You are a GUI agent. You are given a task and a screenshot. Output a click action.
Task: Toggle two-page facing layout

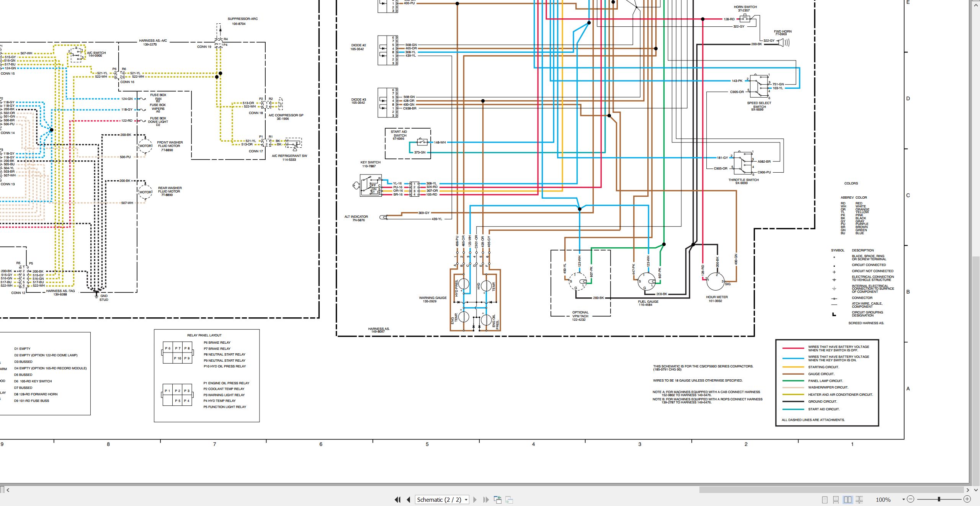click(848, 499)
